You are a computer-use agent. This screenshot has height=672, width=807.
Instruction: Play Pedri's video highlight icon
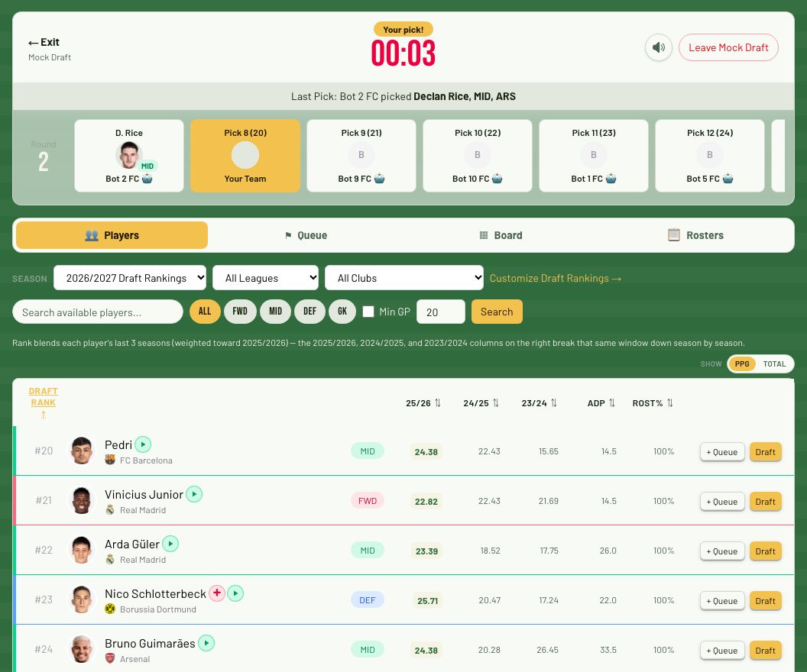(143, 444)
